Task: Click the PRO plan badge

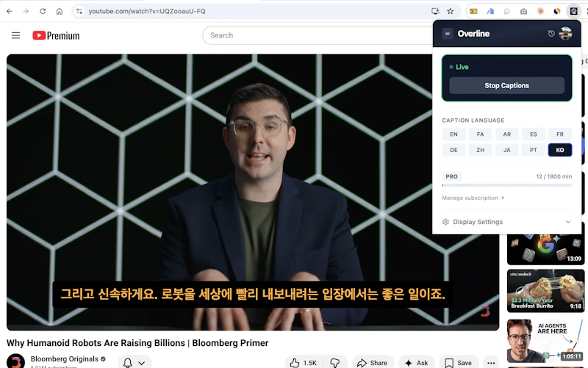Action: point(451,176)
